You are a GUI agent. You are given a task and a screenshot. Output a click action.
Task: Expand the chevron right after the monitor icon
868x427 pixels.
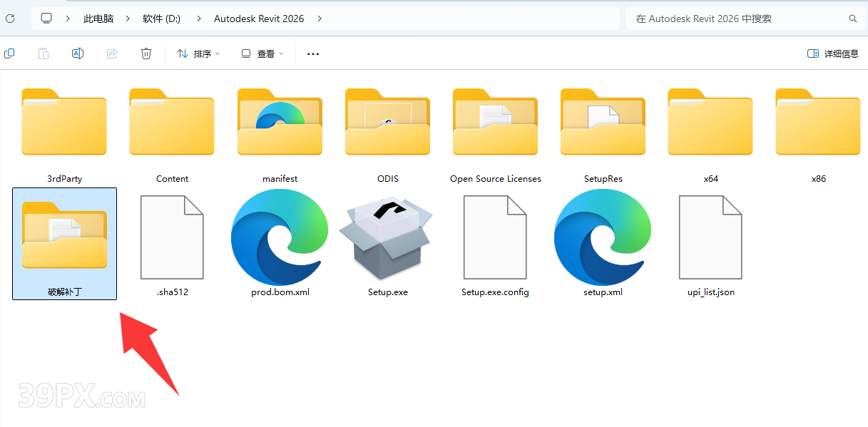click(68, 19)
